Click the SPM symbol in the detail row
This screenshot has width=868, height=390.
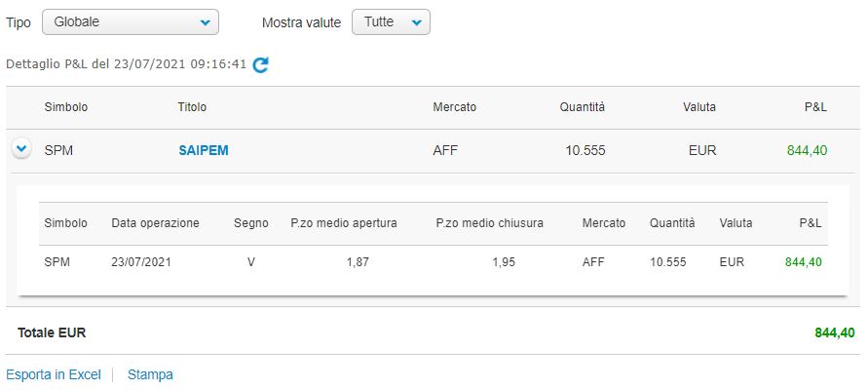tap(57, 262)
